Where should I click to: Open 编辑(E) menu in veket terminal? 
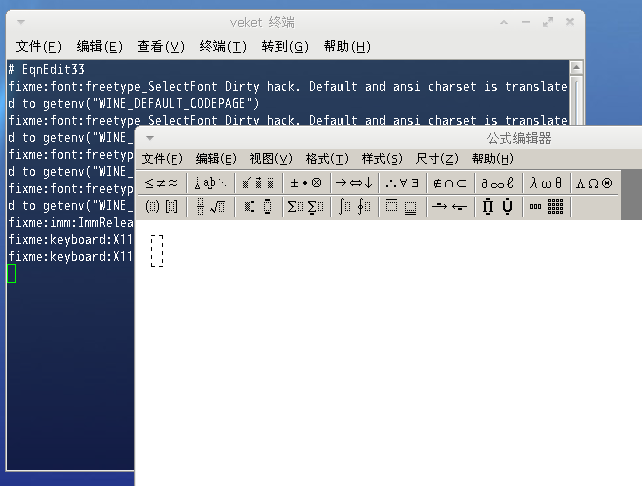click(99, 47)
